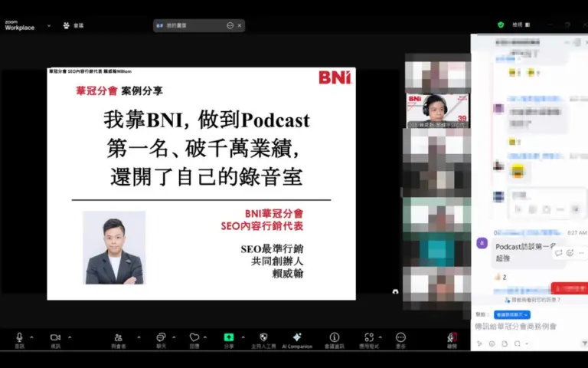The height and width of the screenshot is (368, 588).
Task: Open the apps icon in toolbar
Action: [369, 337]
